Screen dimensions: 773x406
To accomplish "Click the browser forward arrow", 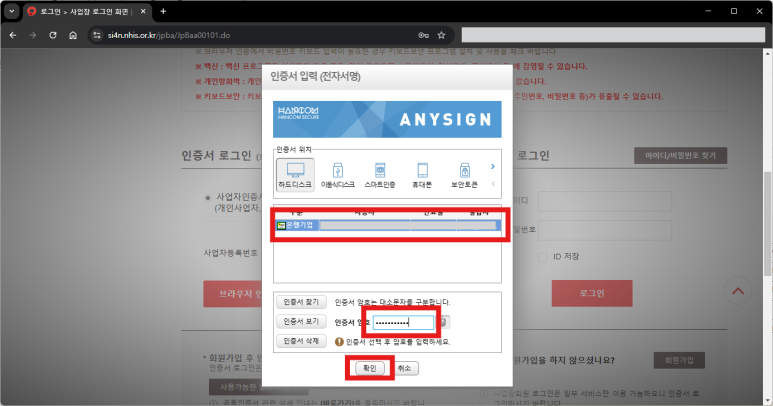I will [33, 35].
